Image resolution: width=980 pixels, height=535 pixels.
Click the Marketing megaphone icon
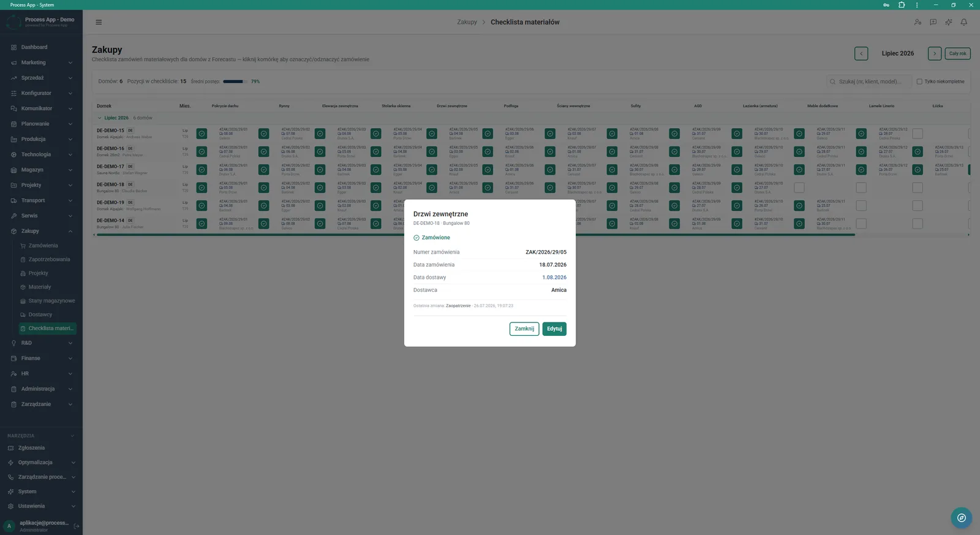click(13, 63)
